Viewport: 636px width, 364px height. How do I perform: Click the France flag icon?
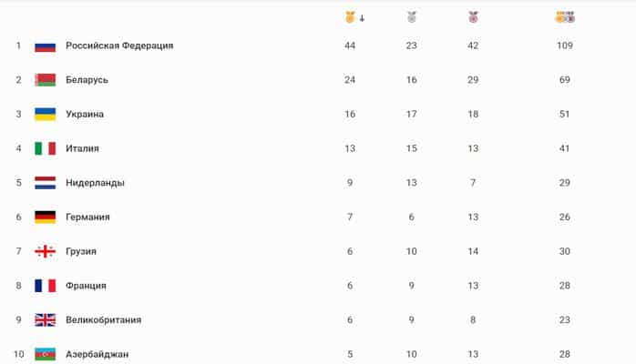click(x=45, y=286)
